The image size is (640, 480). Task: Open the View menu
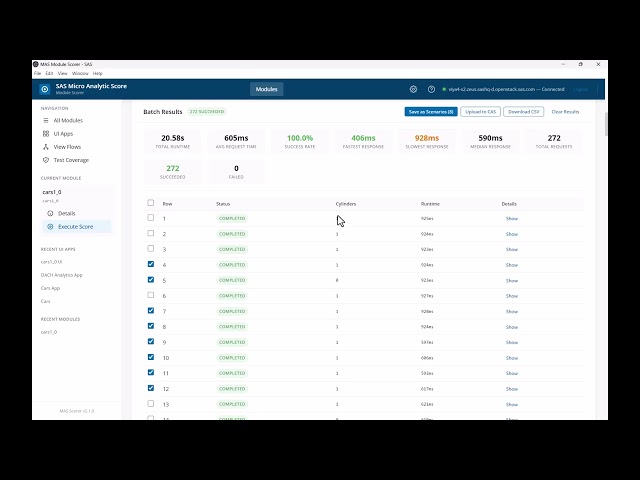pos(62,73)
